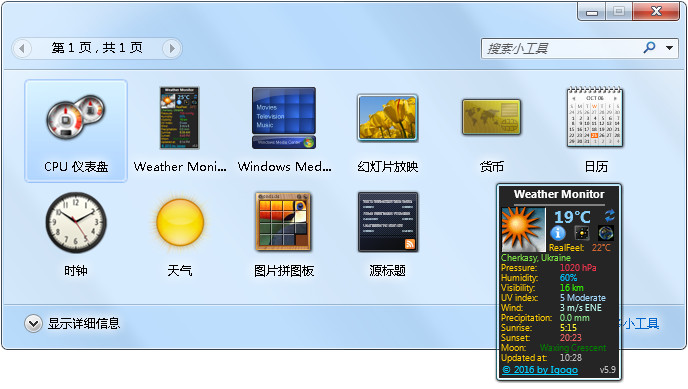Click the Sunset 20:23 value

(x=570, y=338)
